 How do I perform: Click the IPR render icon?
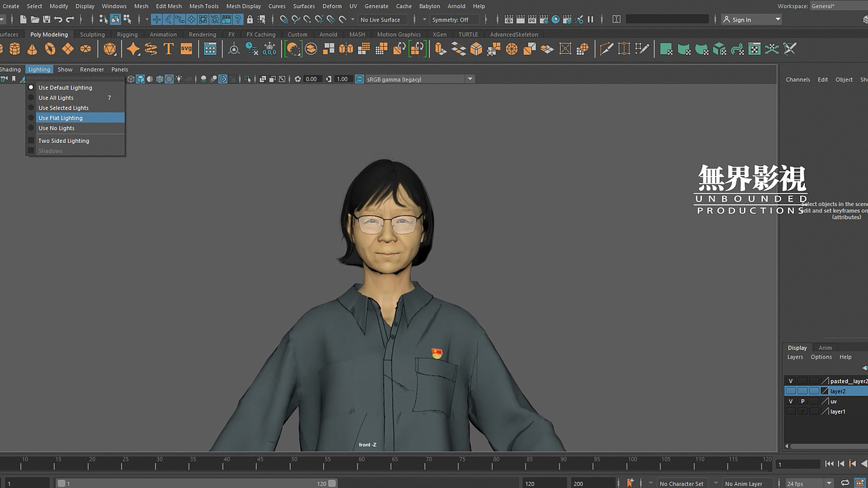[x=532, y=20]
